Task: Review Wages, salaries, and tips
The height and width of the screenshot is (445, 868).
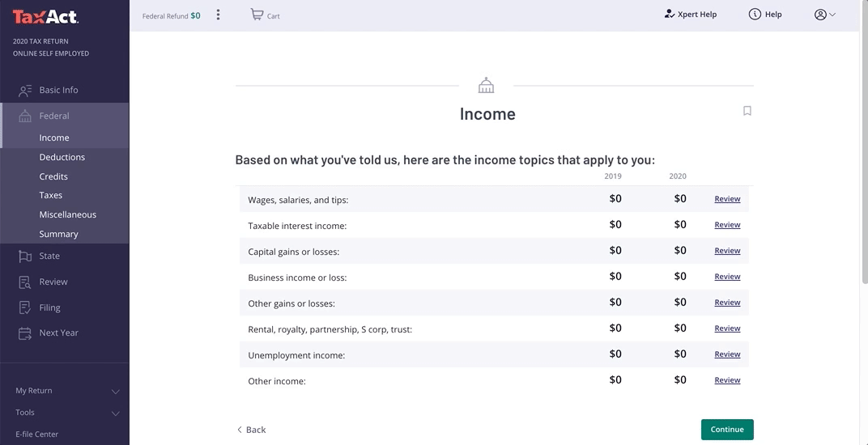Action: pos(727,199)
